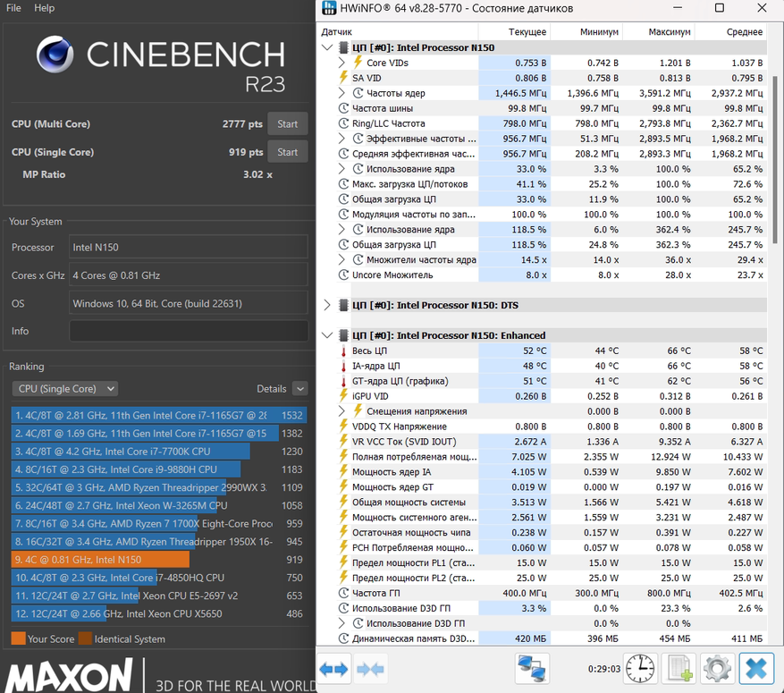Expand the Эффективные частоты row
Viewport: 784px width, 693px height.
coord(341,139)
